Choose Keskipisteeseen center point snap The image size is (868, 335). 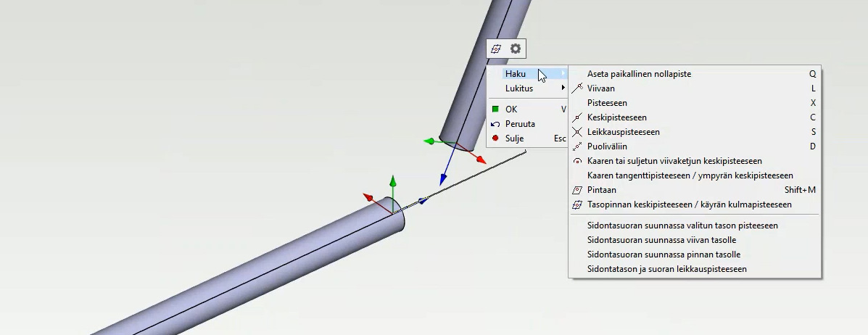(x=616, y=117)
